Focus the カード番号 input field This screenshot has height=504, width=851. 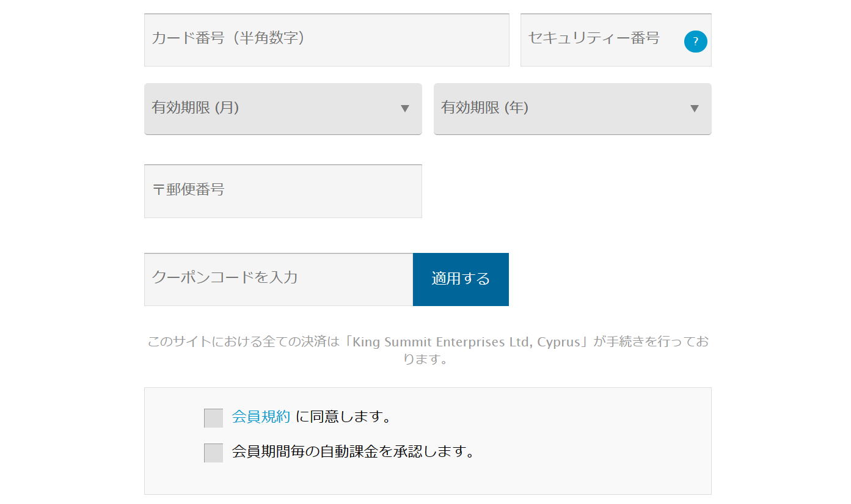click(326, 40)
